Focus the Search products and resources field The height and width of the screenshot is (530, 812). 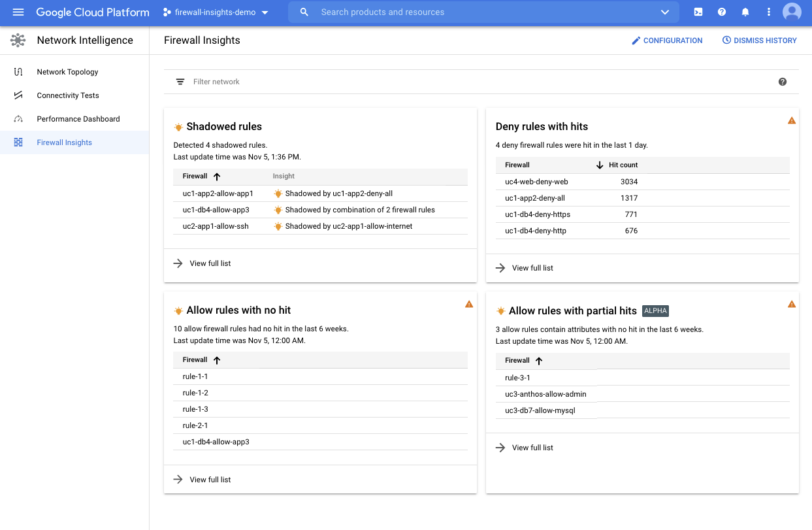(x=483, y=12)
